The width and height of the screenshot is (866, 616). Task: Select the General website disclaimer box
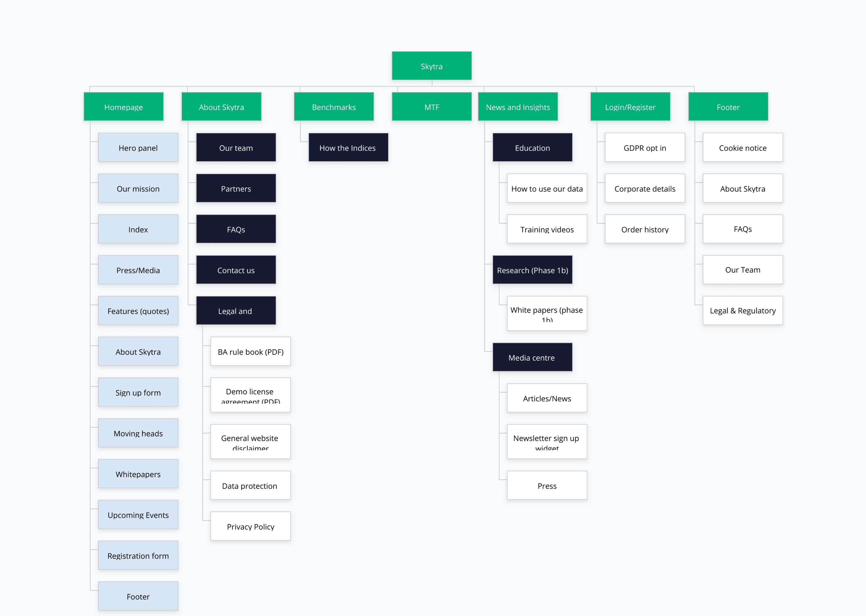click(250, 442)
